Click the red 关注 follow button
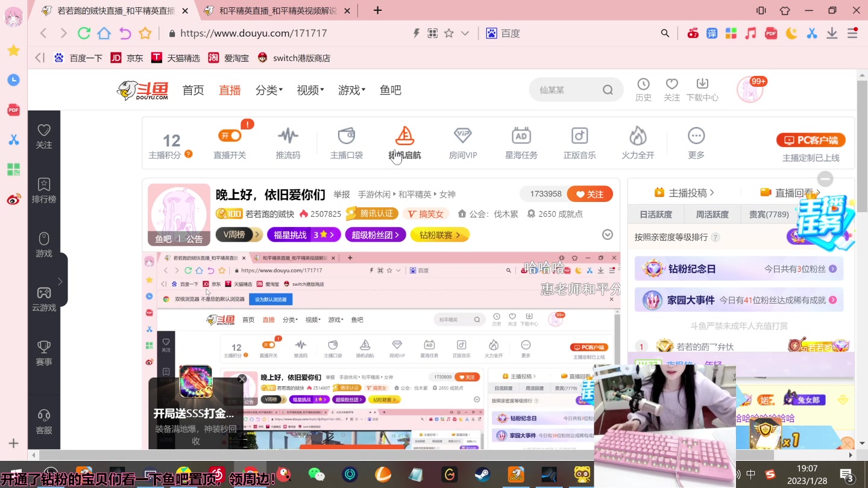 [590, 193]
